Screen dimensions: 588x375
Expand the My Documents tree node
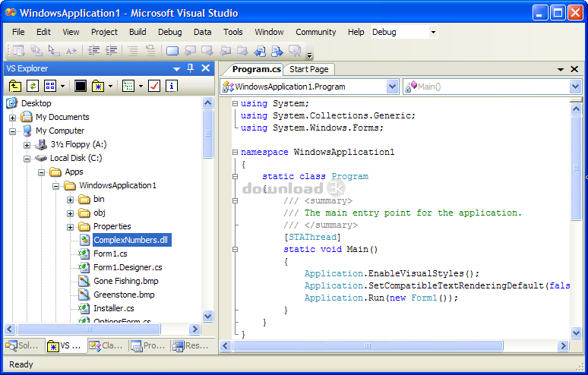tap(12, 118)
